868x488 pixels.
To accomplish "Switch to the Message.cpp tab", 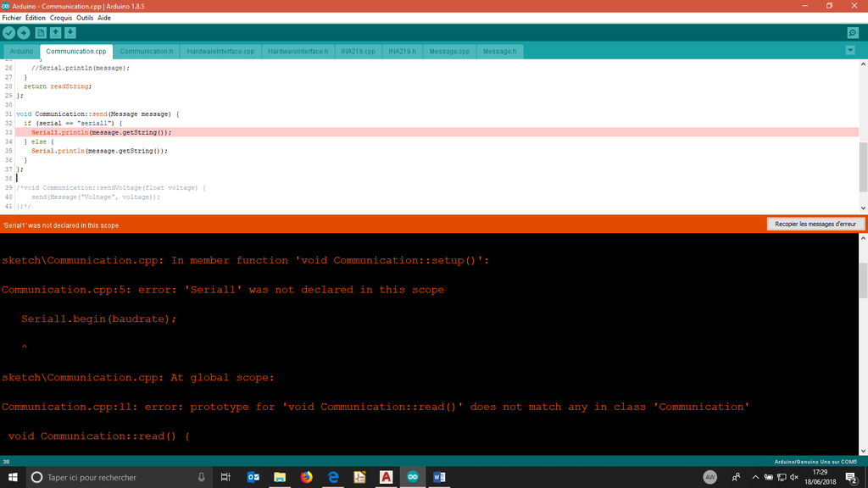I will tap(449, 52).
